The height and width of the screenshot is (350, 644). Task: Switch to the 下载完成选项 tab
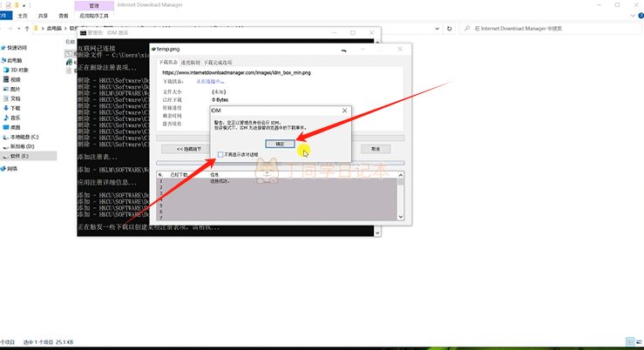tap(218, 63)
